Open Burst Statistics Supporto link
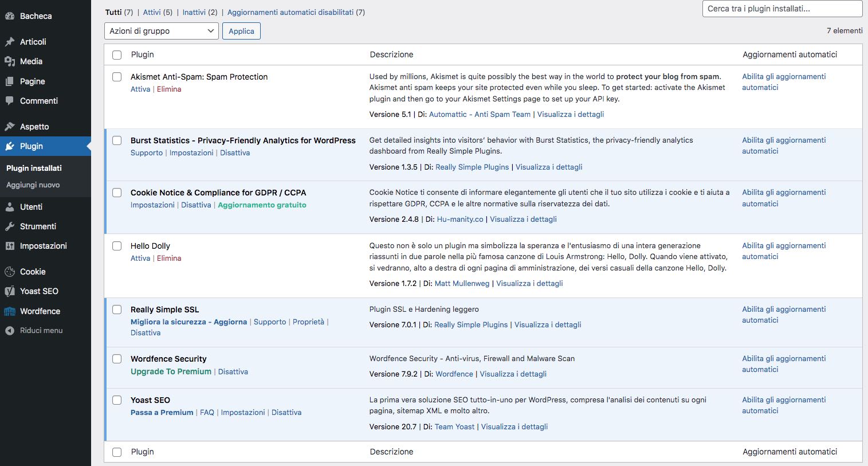 tap(147, 153)
